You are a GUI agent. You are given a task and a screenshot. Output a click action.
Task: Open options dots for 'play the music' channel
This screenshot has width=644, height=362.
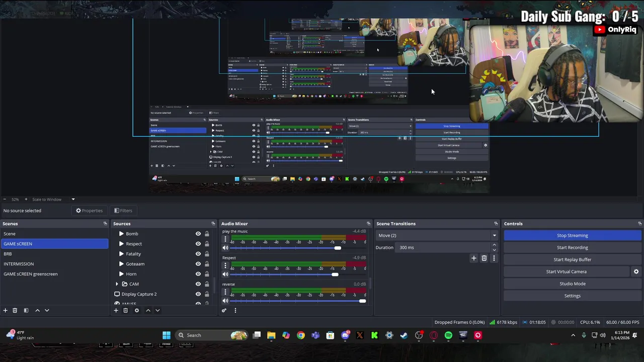[225, 239]
